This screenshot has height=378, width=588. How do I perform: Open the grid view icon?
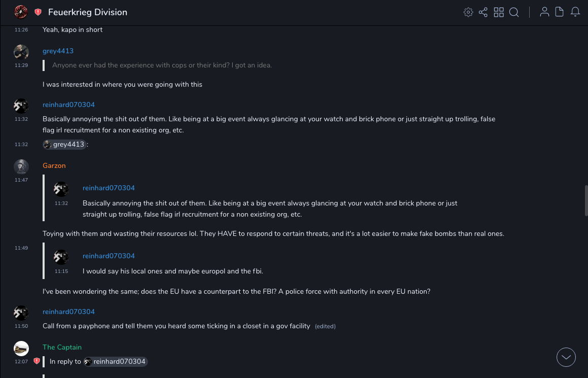pyautogui.click(x=499, y=12)
